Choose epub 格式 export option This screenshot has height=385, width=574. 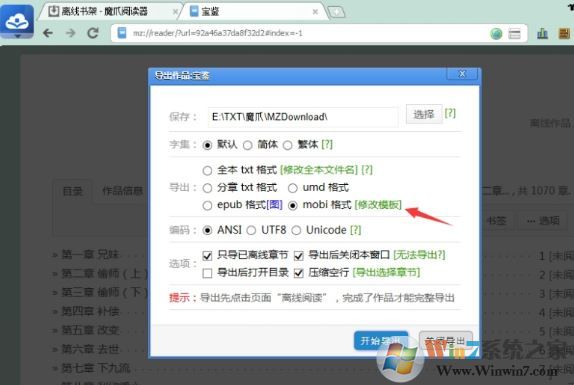point(207,206)
